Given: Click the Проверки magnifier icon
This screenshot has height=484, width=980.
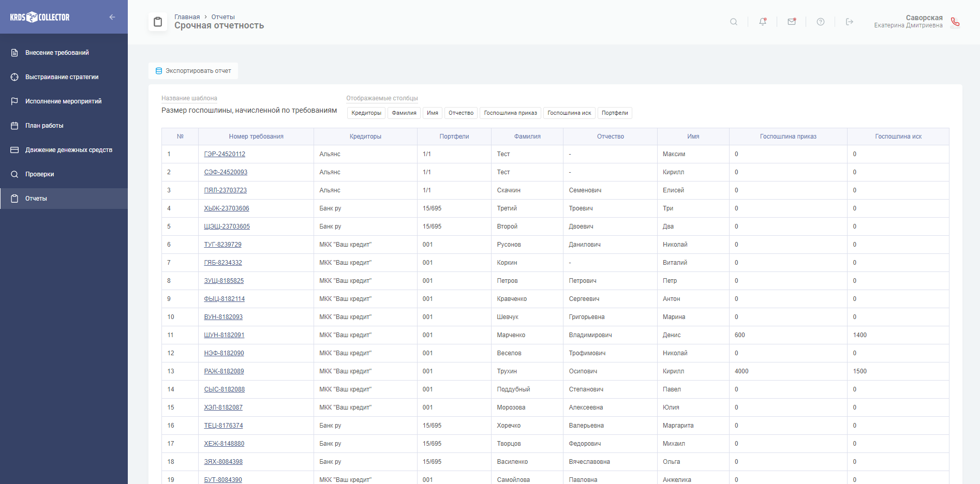Looking at the screenshot, I should (14, 174).
